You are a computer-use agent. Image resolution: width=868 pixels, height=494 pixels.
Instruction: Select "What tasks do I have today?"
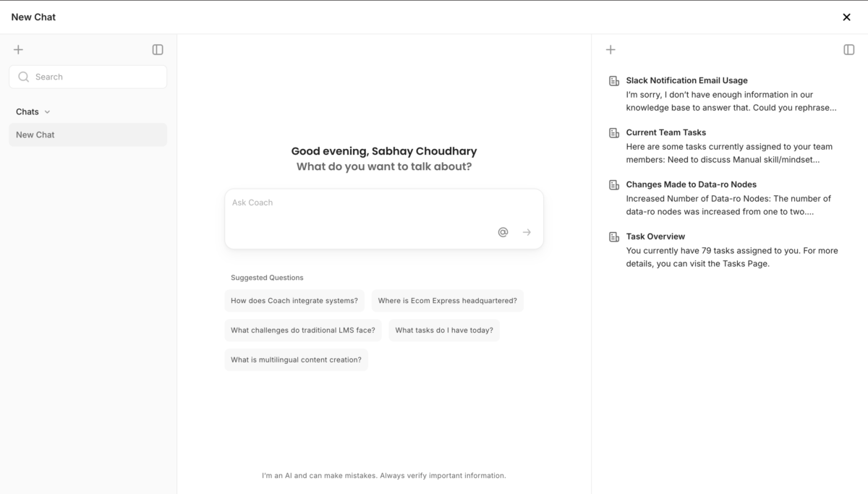pos(444,331)
